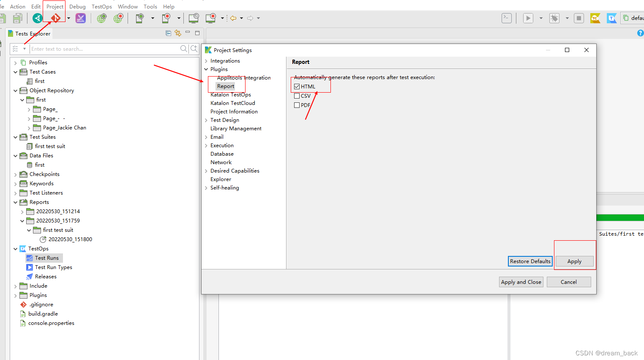Click Collapse All in Tests Explorer
The height and width of the screenshot is (360, 644).
point(168,33)
